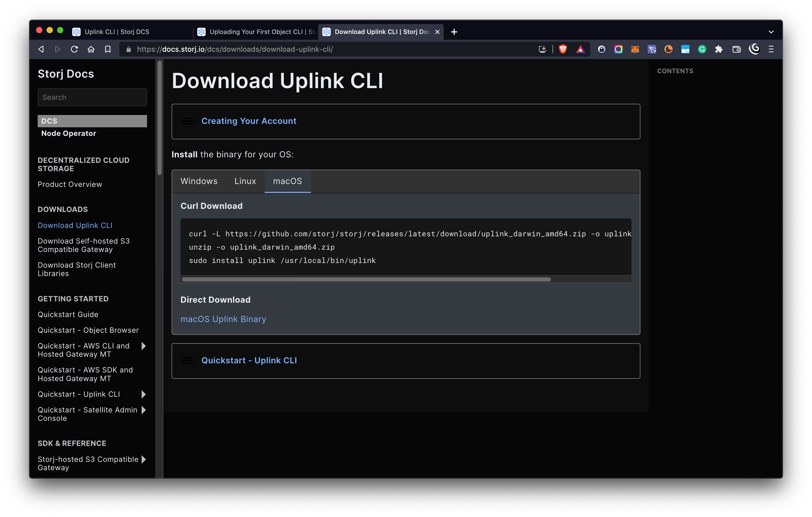The height and width of the screenshot is (517, 812).
Task: Open the Brave Wallet icon
Action: (x=736, y=49)
